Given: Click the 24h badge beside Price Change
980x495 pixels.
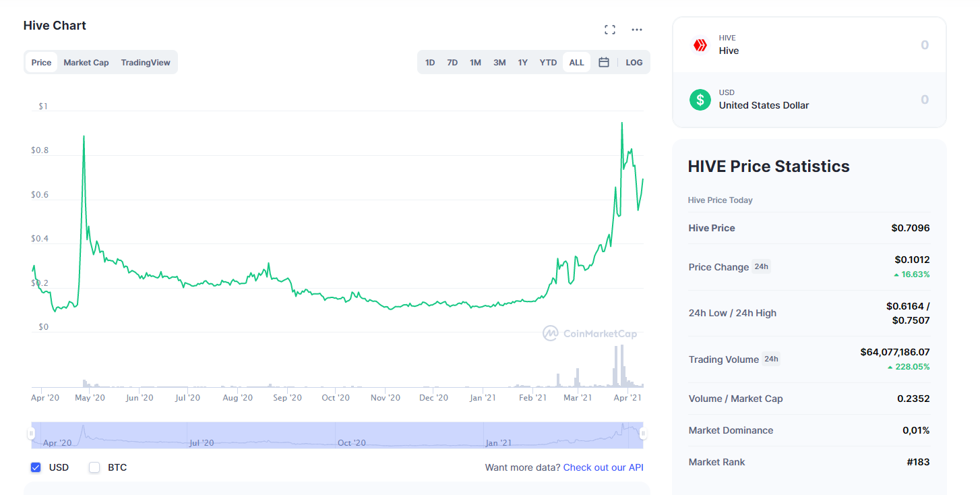Looking at the screenshot, I should (761, 266).
